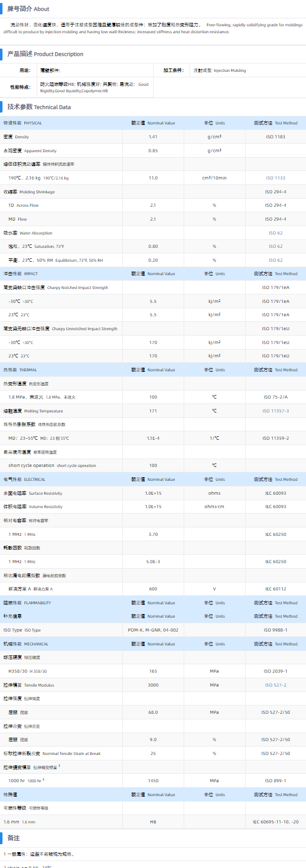
Task: Click the 热性能 THERMAL table header
Action: [20, 370]
